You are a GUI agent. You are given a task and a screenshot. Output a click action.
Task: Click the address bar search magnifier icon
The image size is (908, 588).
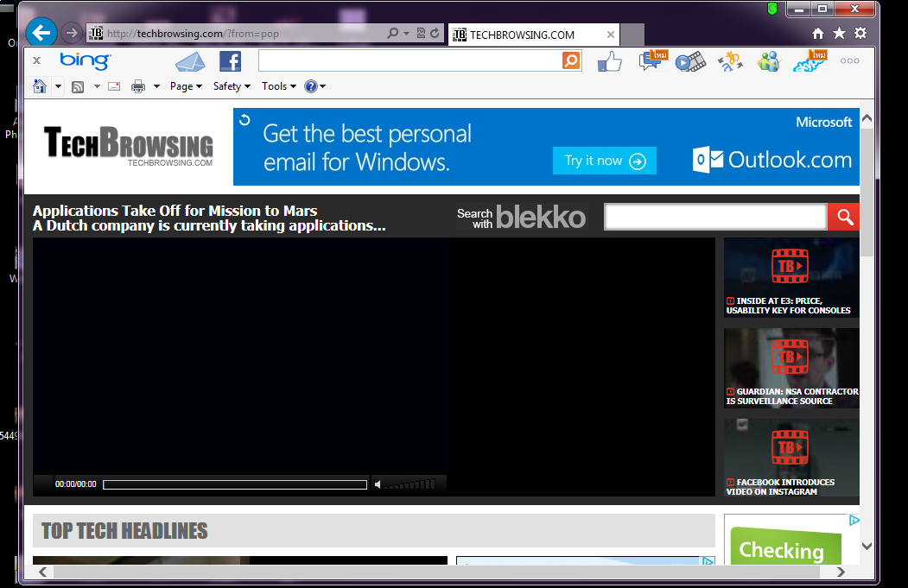pyautogui.click(x=392, y=33)
